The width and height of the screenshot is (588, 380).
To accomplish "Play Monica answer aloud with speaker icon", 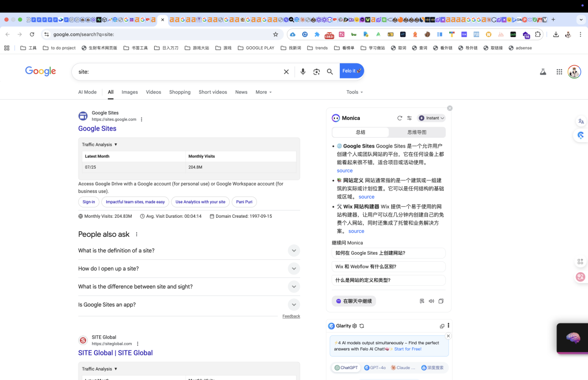I will [431, 301].
